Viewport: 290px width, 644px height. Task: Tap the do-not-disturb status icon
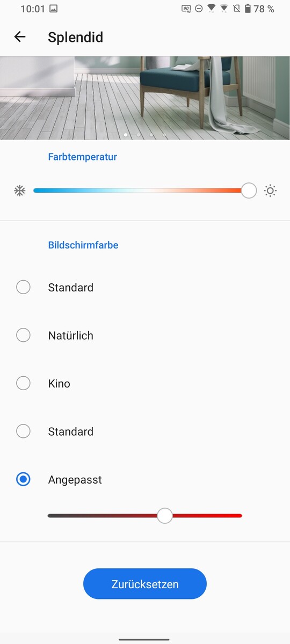[199, 9]
